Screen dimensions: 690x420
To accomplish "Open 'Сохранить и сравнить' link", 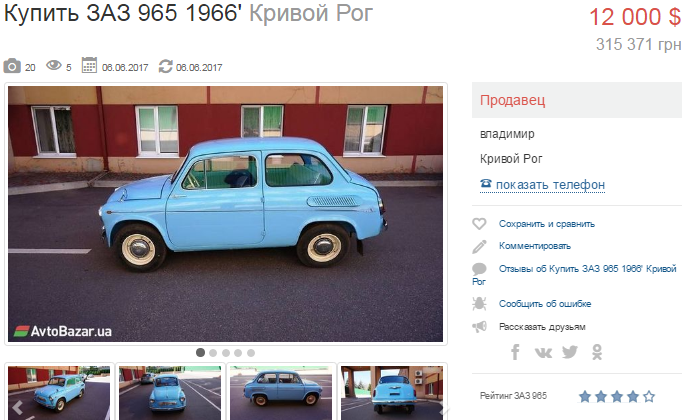I will (547, 224).
